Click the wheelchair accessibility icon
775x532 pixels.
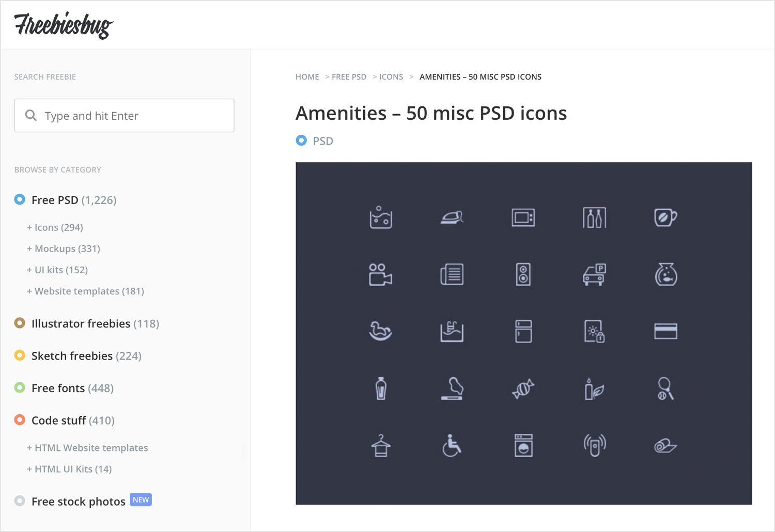pyautogui.click(x=452, y=445)
